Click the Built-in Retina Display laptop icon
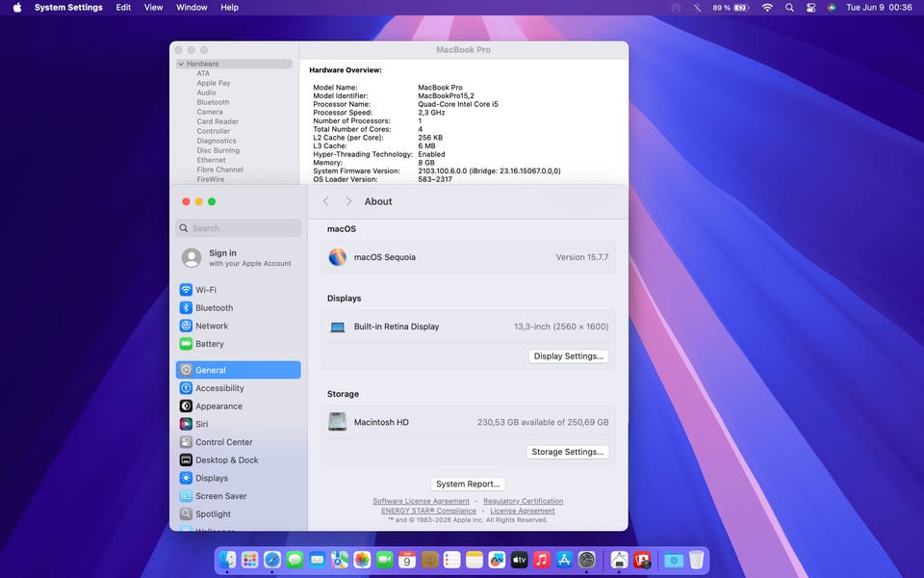The image size is (924, 578). tap(337, 327)
